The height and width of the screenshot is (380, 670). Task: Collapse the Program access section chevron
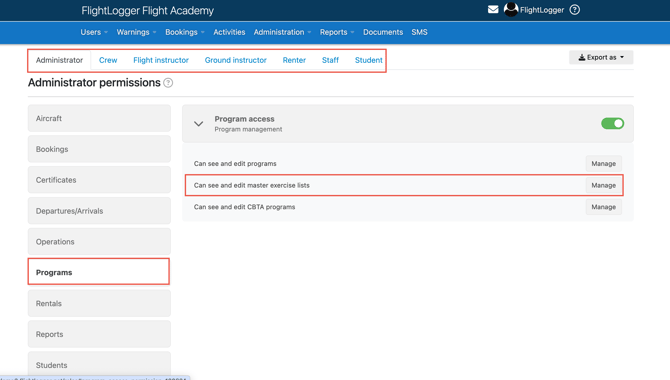[198, 124]
